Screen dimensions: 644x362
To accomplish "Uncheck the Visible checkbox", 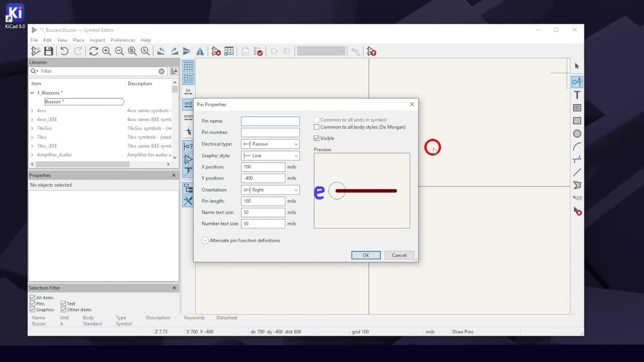I will click(316, 138).
